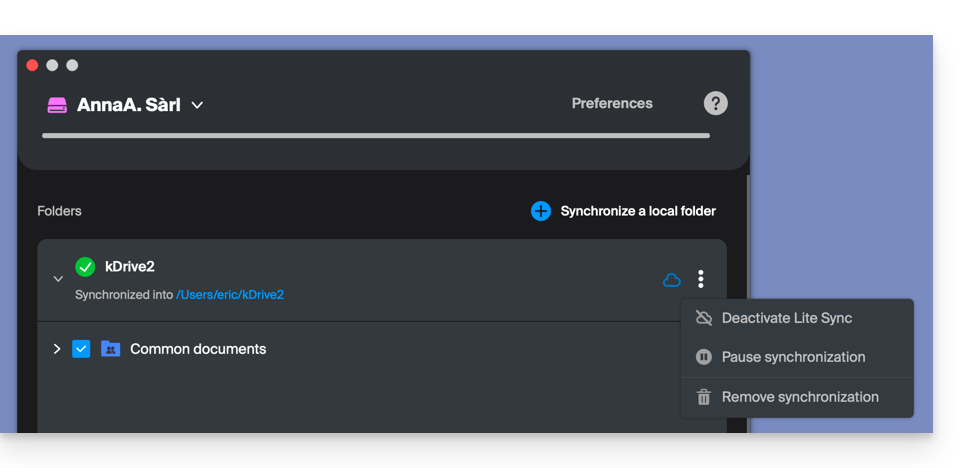The image size is (968, 468).
Task: Collapse the kDrive2 folder section
Action: 58,279
